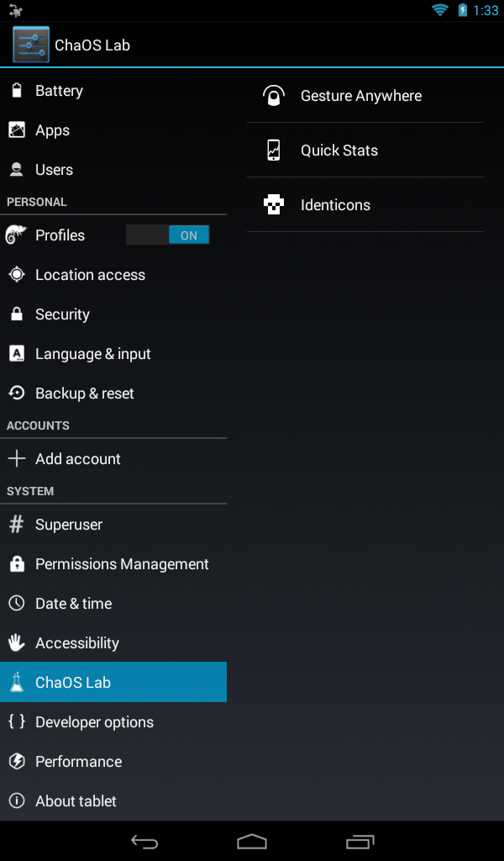Tap the Android home navigation button
Image resolution: width=504 pixels, height=861 pixels.
pyautogui.click(x=252, y=841)
